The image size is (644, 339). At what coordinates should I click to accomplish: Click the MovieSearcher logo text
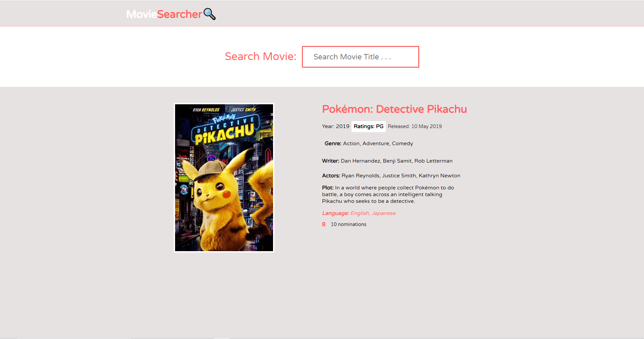(164, 14)
